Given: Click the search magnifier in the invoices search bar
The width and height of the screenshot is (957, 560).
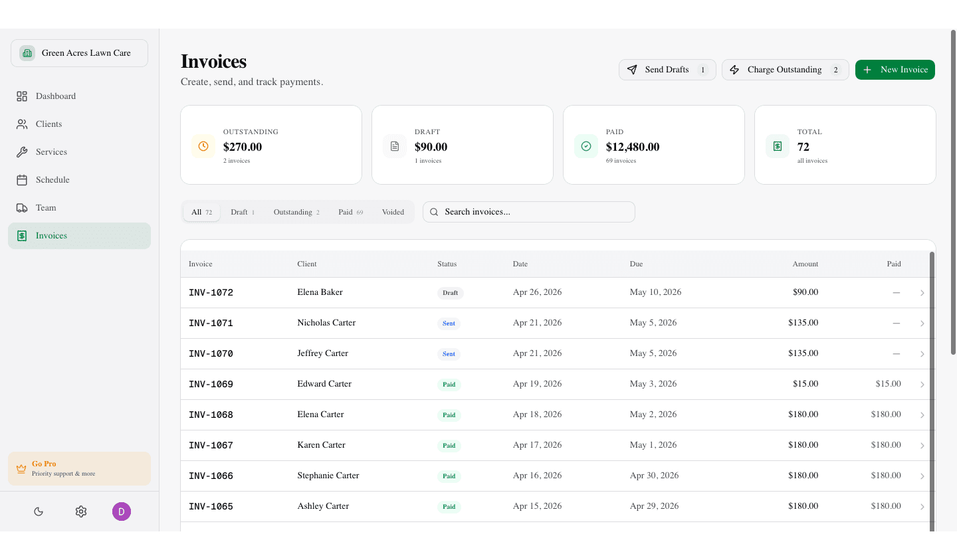Looking at the screenshot, I should 434,211.
